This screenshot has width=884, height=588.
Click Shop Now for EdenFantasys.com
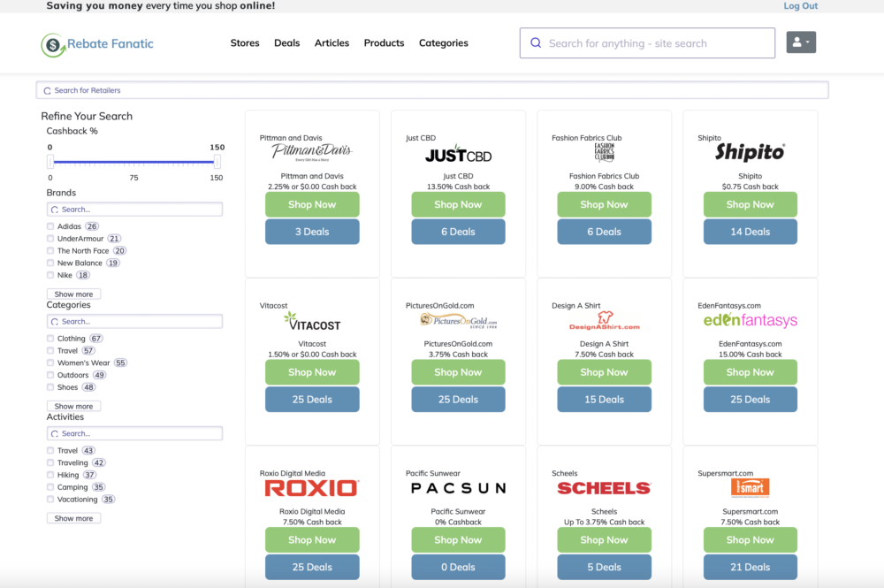pos(750,372)
